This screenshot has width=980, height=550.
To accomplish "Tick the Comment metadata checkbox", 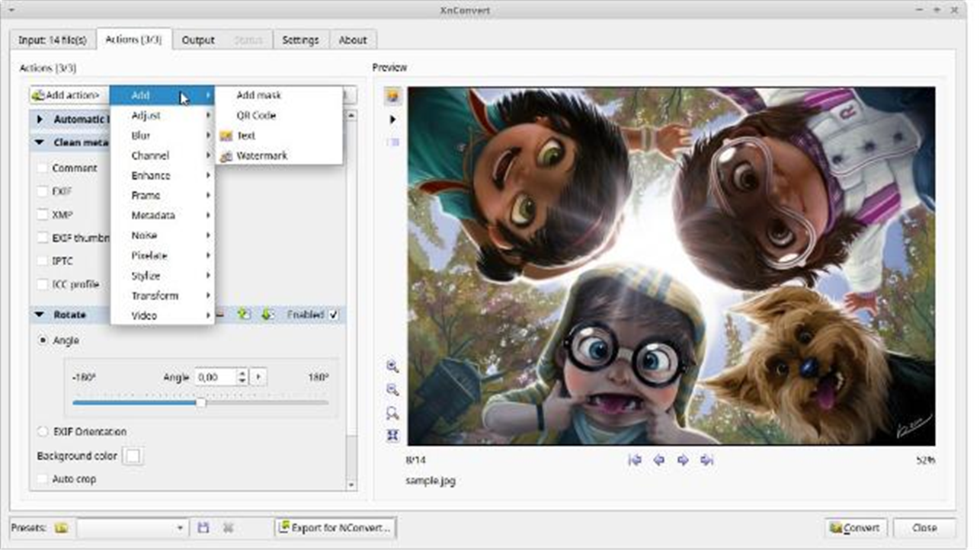I will pyautogui.click(x=43, y=168).
